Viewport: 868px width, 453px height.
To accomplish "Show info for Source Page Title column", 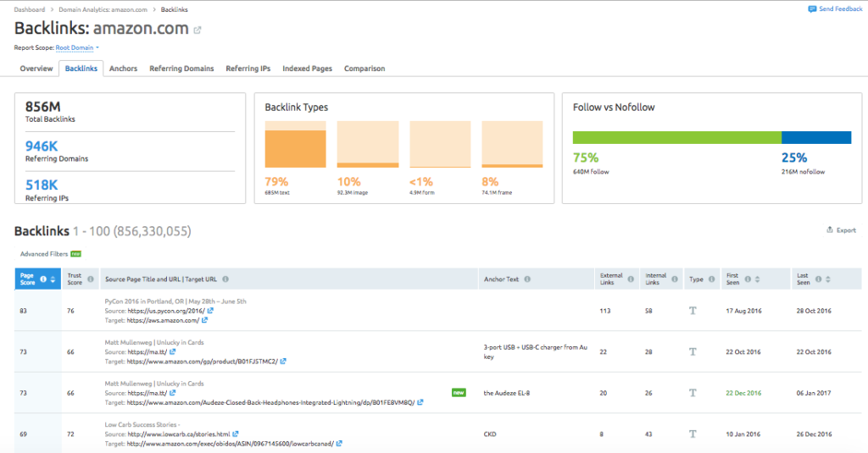I will pos(225,279).
